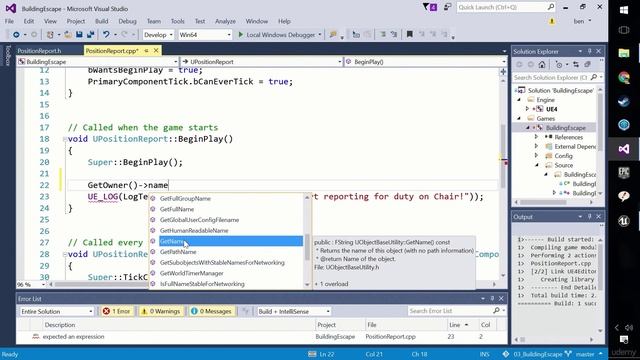Toggle auto-hide pin on Output panel
Screen dimensions: 640x360
click(589, 216)
